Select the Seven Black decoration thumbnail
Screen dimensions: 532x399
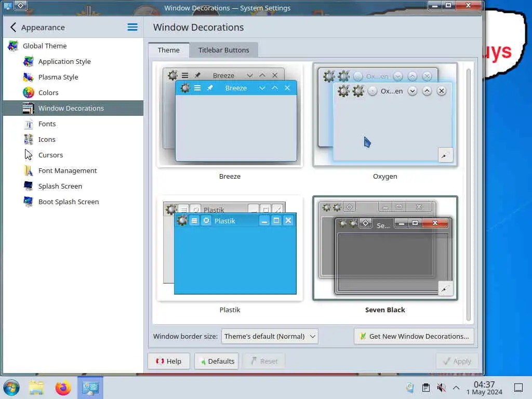pyautogui.click(x=385, y=248)
